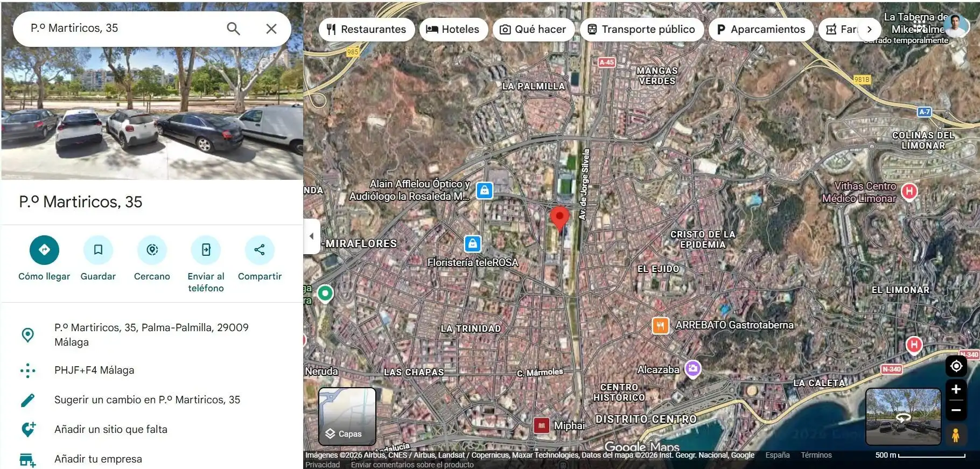980x469 pixels.
Task: Click the address location pin icon
Action: point(27,335)
